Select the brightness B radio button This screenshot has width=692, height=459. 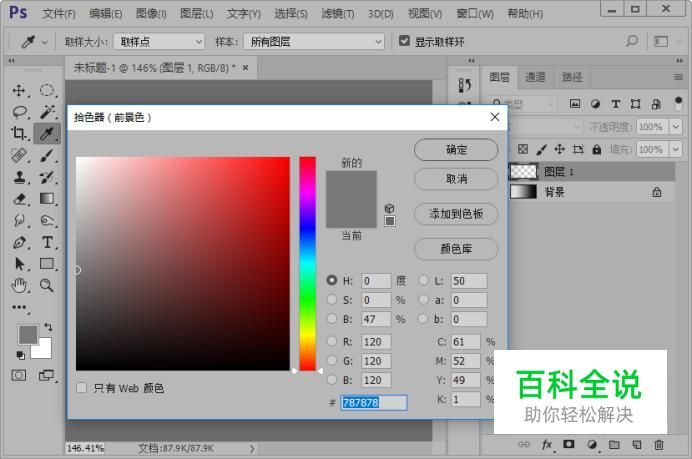332,319
